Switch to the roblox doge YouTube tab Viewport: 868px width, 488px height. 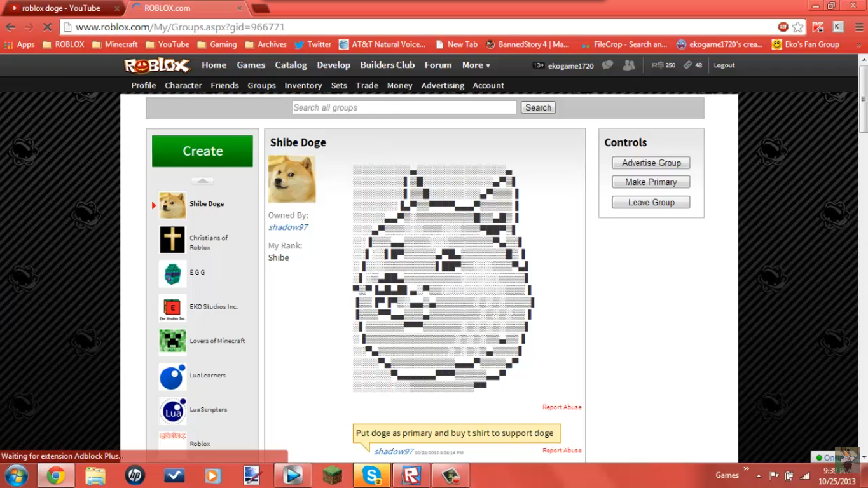pyautogui.click(x=61, y=8)
